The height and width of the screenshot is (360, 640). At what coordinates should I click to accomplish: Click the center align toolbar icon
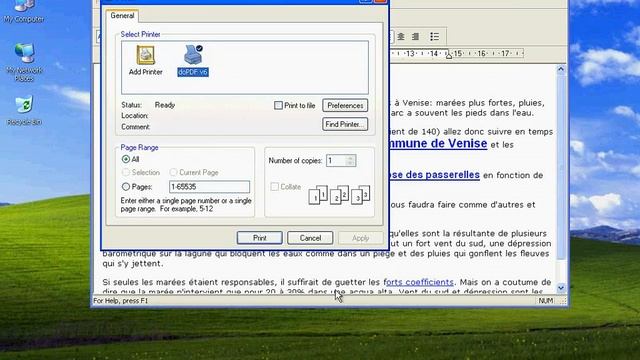[401, 37]
